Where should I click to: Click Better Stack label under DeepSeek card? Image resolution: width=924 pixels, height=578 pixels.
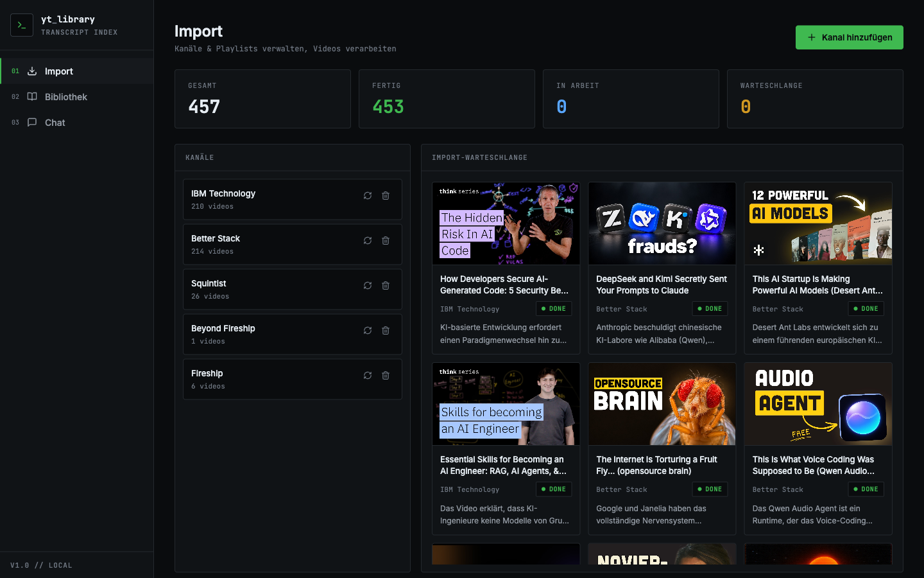click(x=622, y=310)
